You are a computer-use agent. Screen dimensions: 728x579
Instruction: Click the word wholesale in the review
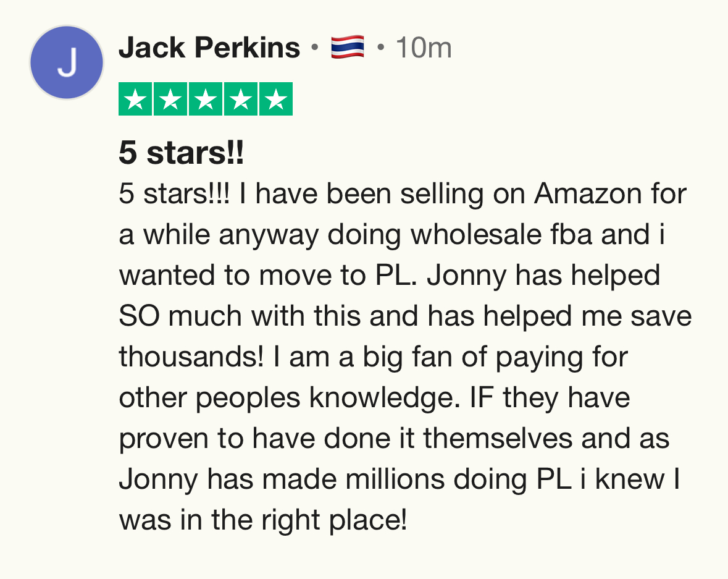(476, 234)
